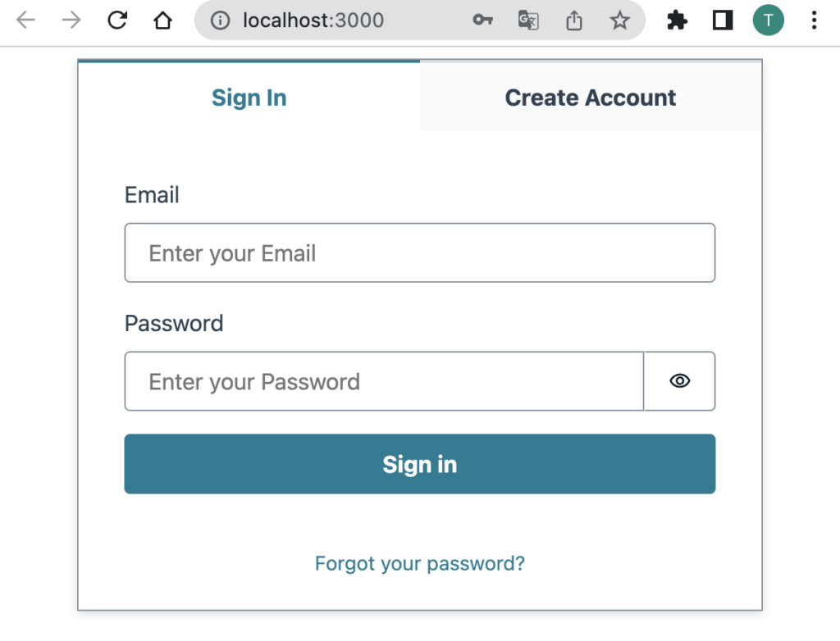Switch to the Create Account tab

click(591, 97)
